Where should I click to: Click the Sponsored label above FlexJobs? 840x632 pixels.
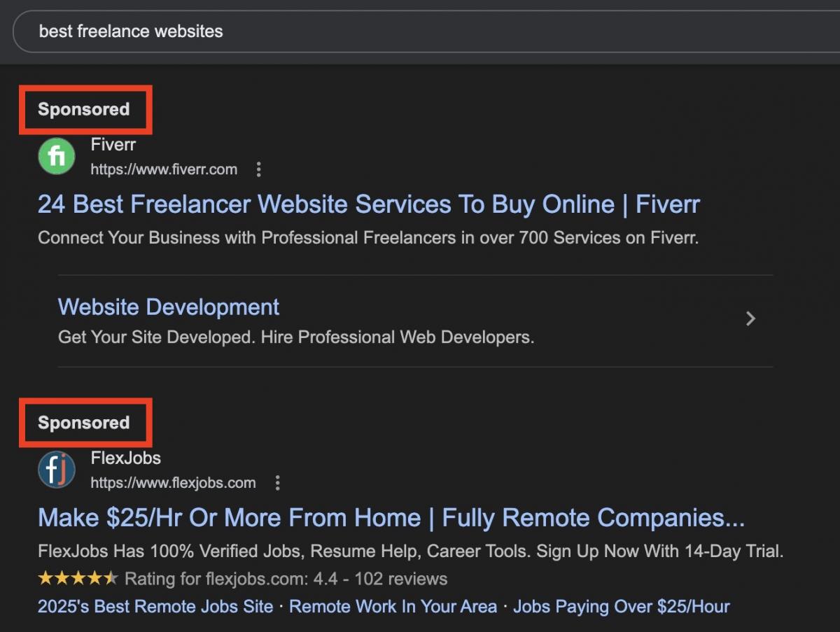click(x=84, y=423)
